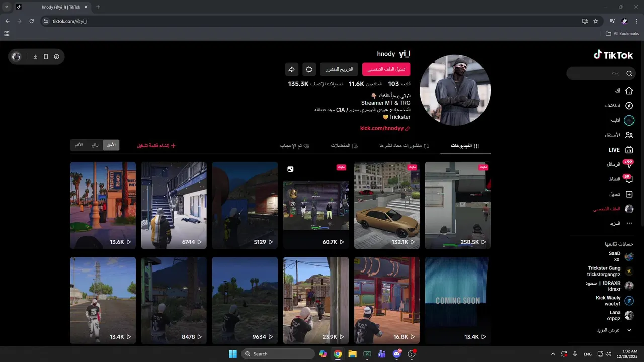
Task: Open the Chrome profile avatar
Action: [x=624, y=21]
